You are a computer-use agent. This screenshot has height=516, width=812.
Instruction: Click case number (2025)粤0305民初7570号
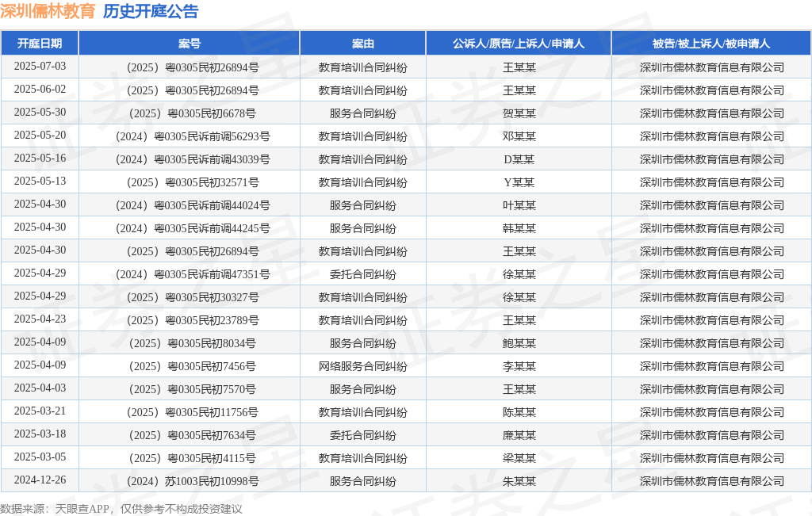(x=193, y=389)
